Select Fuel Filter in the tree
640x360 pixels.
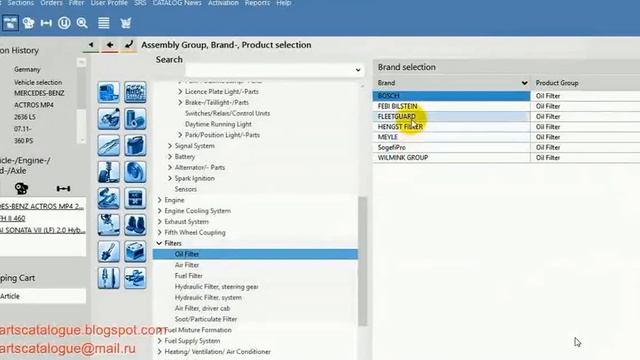[x=189, y=276]
